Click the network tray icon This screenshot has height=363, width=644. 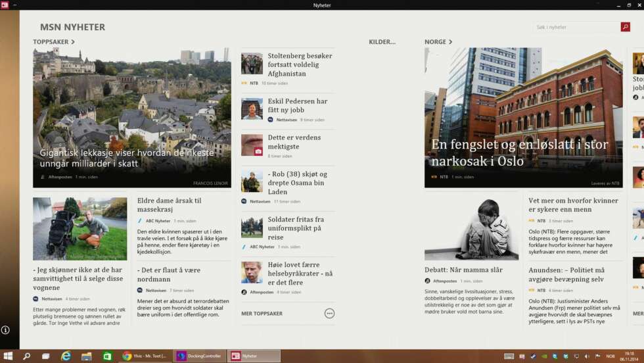pos(576,356)
